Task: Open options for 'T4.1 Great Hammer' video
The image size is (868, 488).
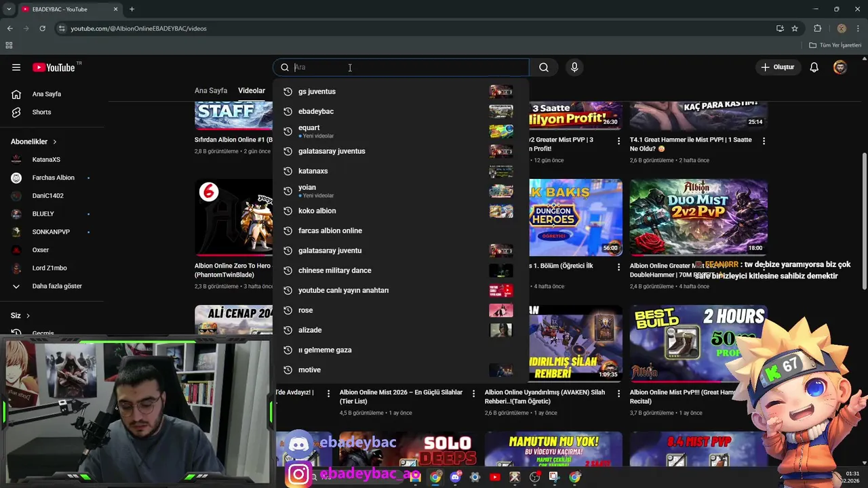Action: point(764,141)
